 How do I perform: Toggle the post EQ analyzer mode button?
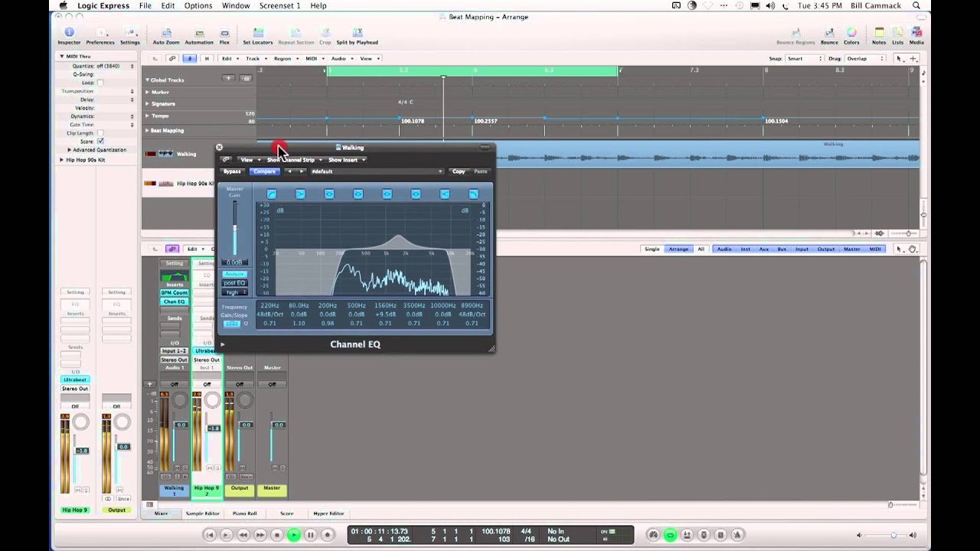click(234, 283)
